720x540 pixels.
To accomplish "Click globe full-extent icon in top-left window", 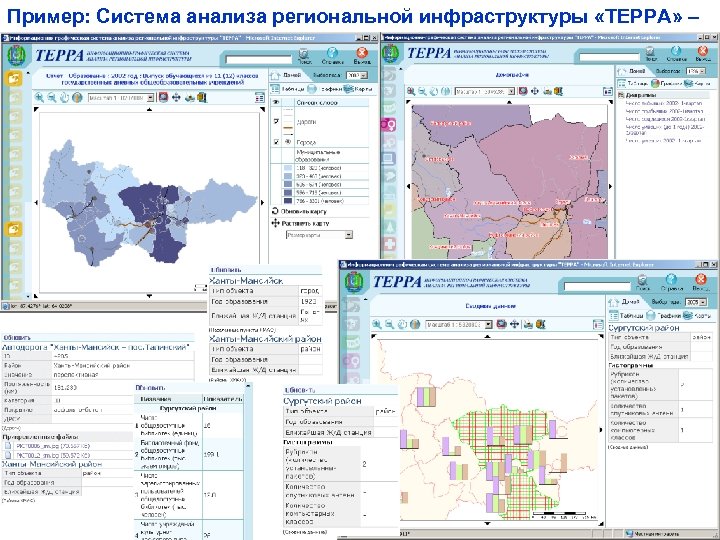I will pyautogui.click(x=77, y=97).
